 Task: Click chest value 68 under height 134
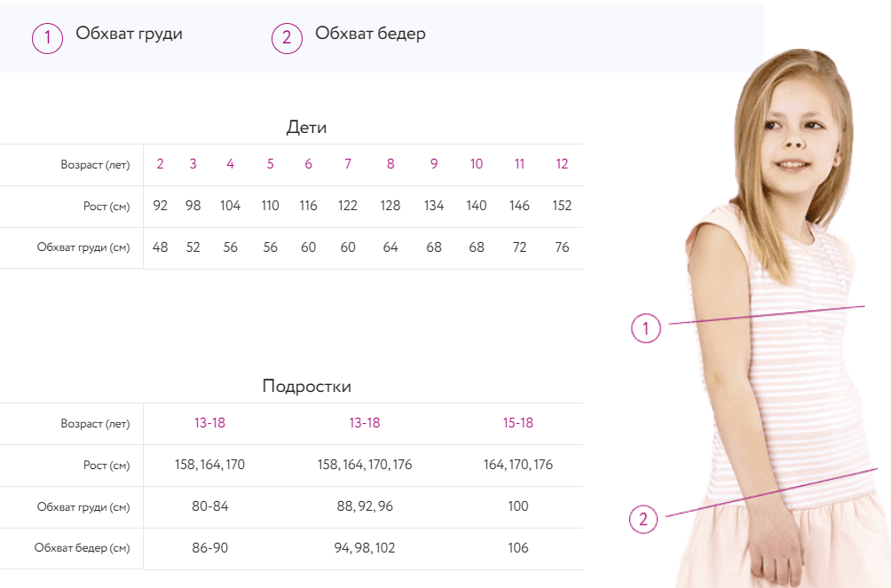(x=434, y=247)
